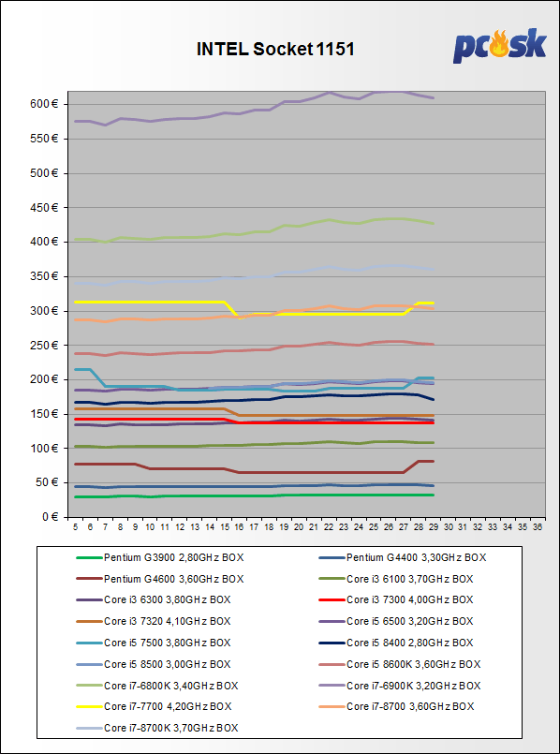The width and height of the screenshot is (560, 754).
Task: Click the 50 € y-axis label
Action: click(47, 482)
